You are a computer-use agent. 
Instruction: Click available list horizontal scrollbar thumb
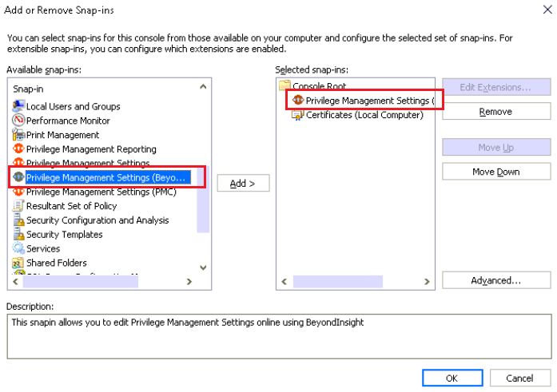pyautogui.click(x=81, y=282)
